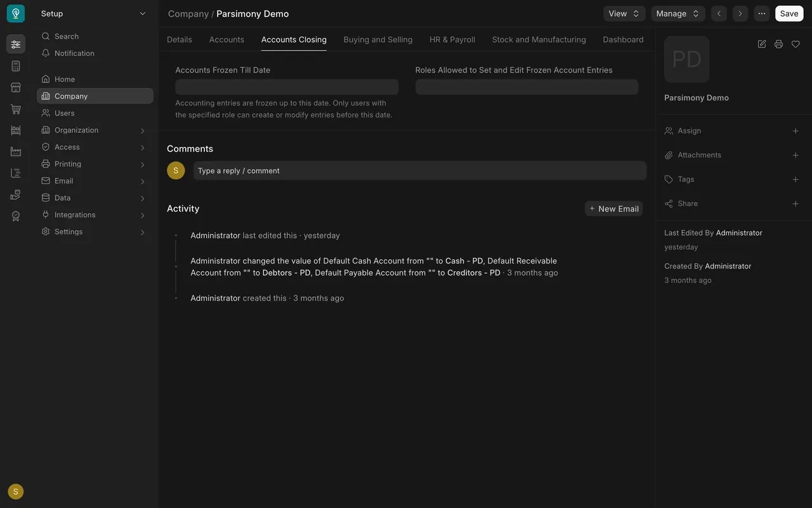Screen dimensions: 812x508
Task: Expand the Printing sidebar section
Action: (x=95, y=164)
